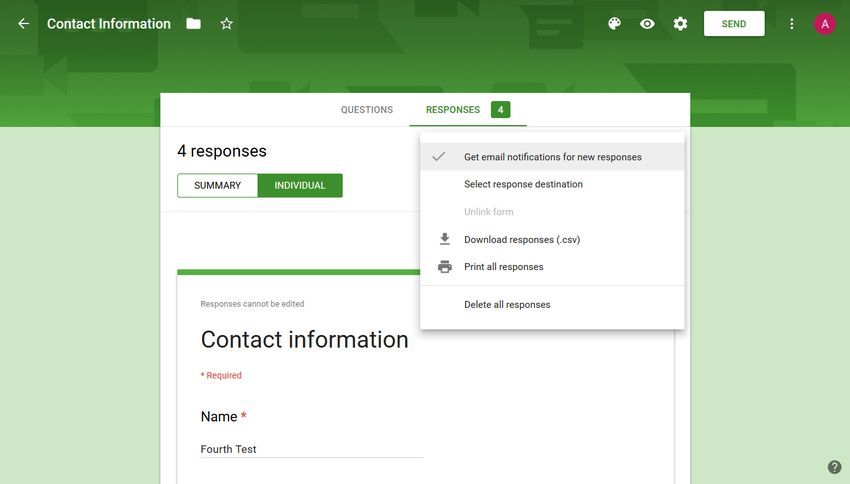The height and width of the screenshot is (484, 850).
Task: Download responses as .csv
Action: pyautogui.click(x=521, y=240)
